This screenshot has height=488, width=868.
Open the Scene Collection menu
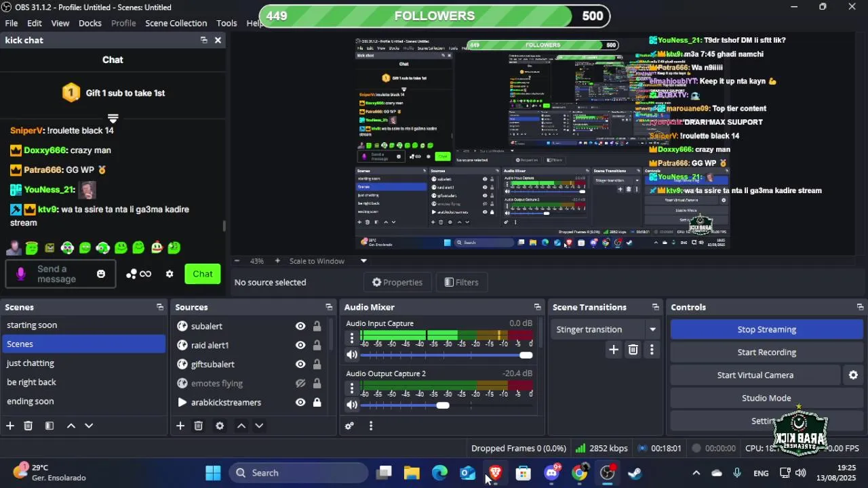(x=176, y=23)
